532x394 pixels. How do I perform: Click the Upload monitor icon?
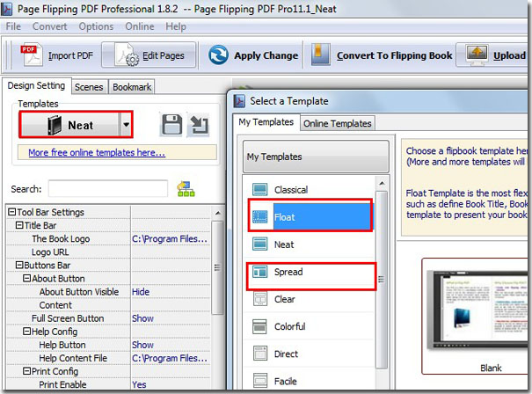(x=477, y=55)
